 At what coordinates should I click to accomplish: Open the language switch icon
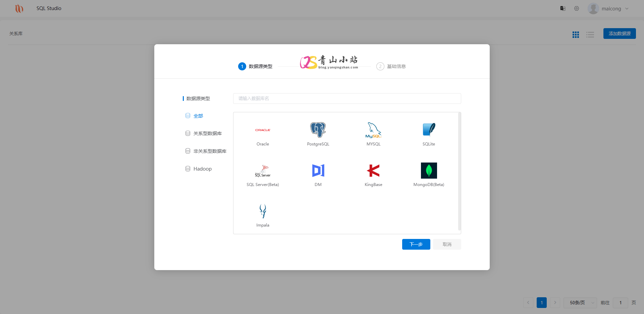click(563, 8)
